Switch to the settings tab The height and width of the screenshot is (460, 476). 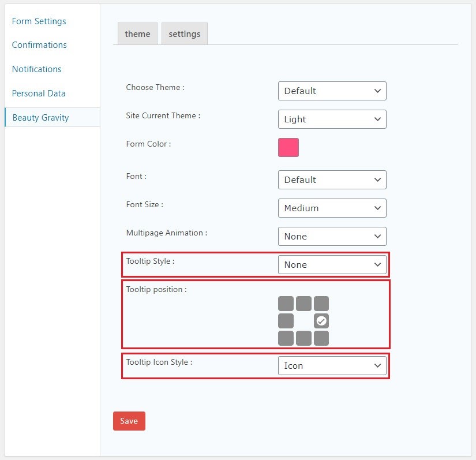[185, 33]
